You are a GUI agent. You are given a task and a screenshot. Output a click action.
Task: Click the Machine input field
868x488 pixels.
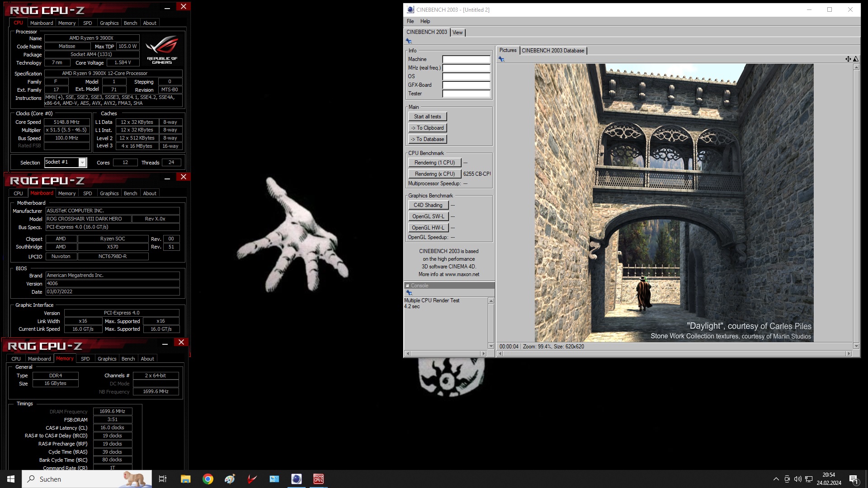coord(466,59)
